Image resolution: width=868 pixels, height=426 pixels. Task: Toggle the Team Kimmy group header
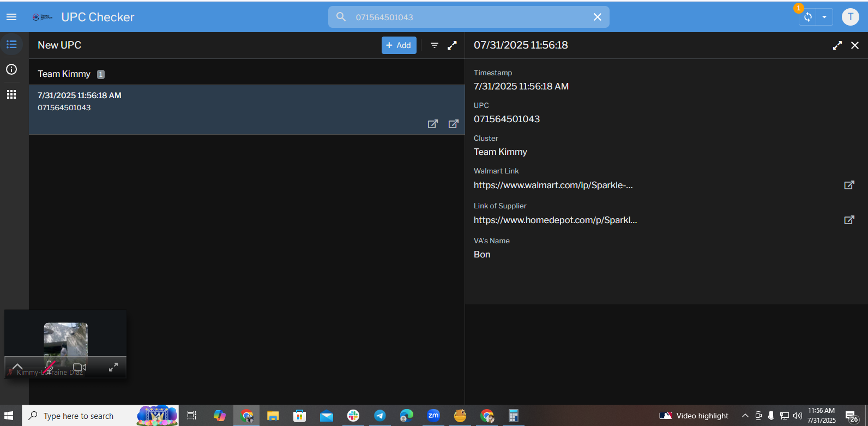[x=64, y=74]
